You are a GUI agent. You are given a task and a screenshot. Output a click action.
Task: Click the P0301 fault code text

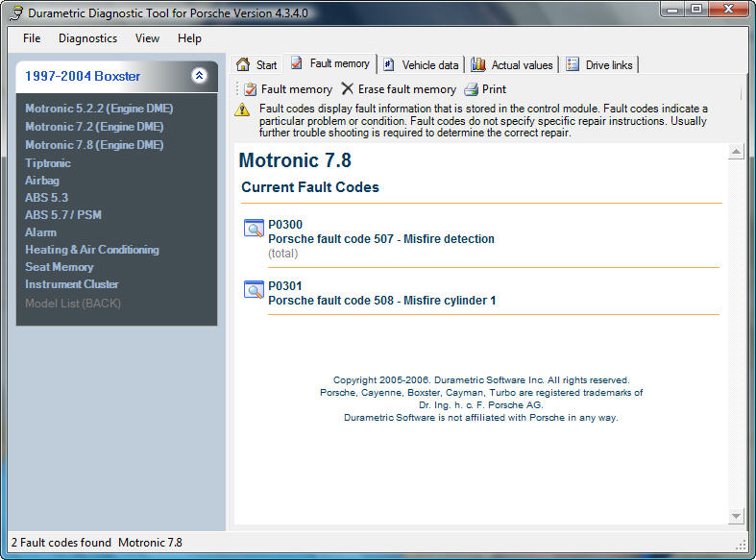coord(285,286)
